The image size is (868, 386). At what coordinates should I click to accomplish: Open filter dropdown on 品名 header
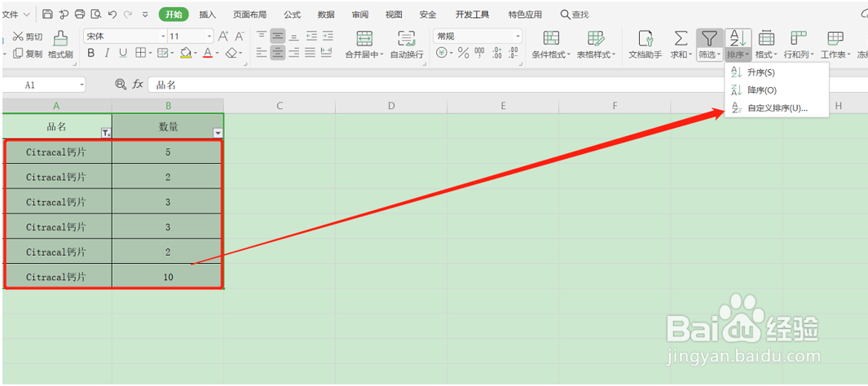click(x=106, y=133)
